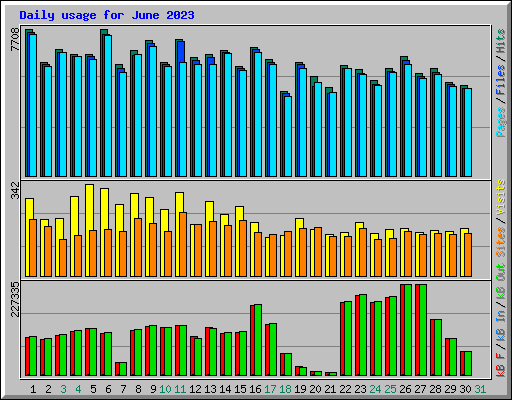This screenshot has height=400, width=512.
Task: Click day label 1 on the x-axis
Action: coord(33,389)
